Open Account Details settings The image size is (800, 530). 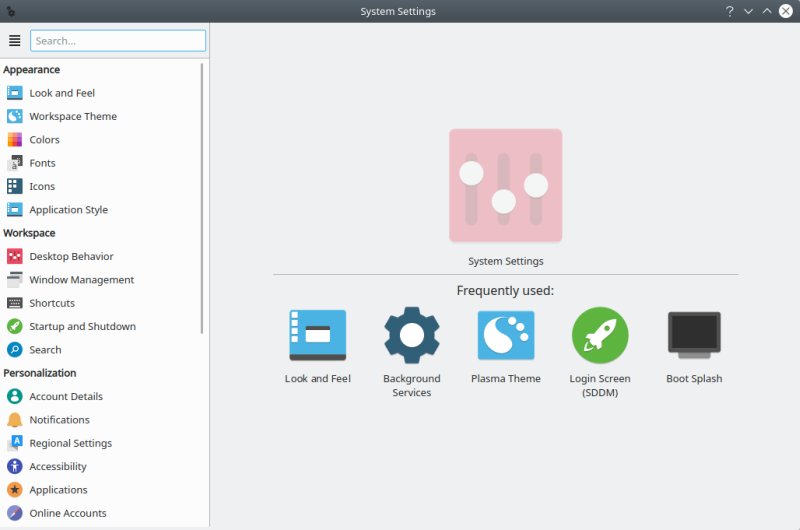pyautogui.click(x=66, y=397)
